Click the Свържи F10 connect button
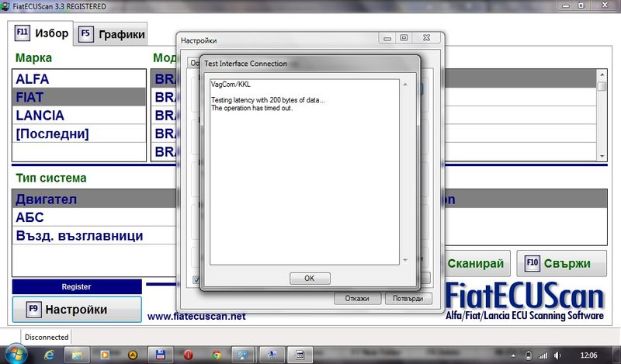Image resolution: width=621 pixels, height=364 pixels. tap(564, 263)
